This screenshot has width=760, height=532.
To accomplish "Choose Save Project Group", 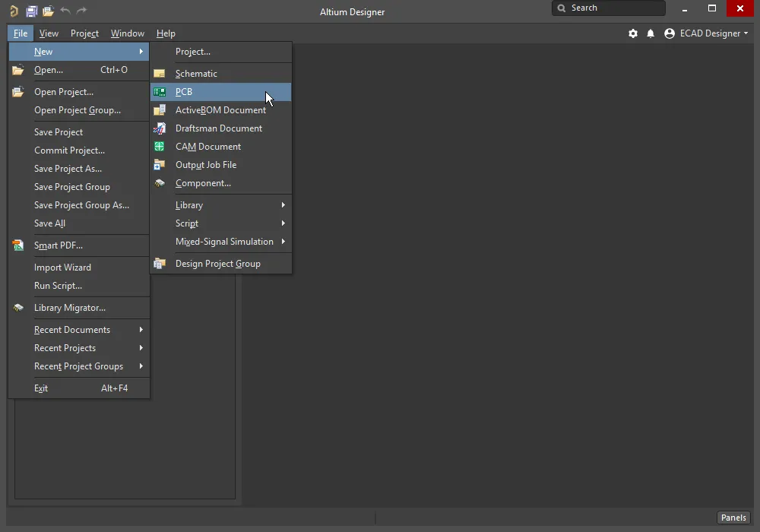I will [x=79, y=187].
